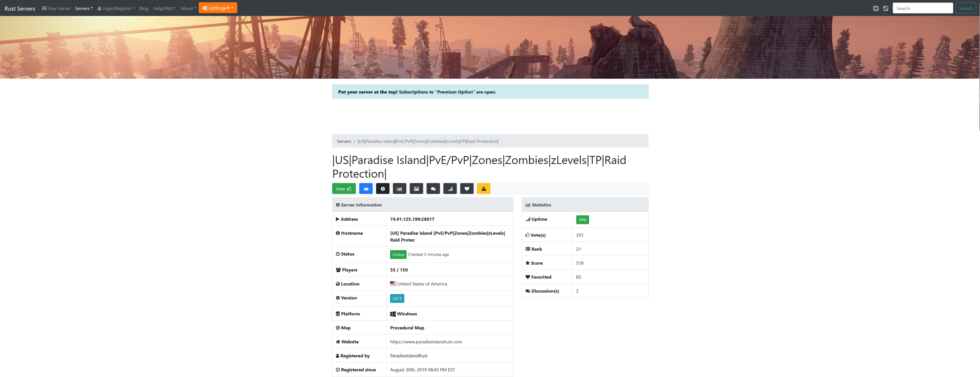Open the uptime signal bars icon
Viewport: 980px width, 377px height.
click(450, 189)
